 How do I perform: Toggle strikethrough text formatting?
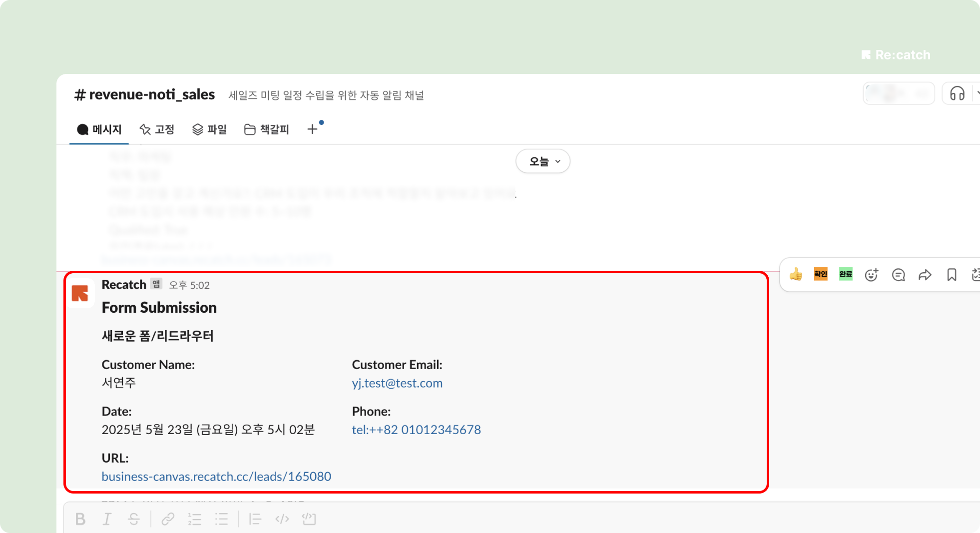point(134,520)
